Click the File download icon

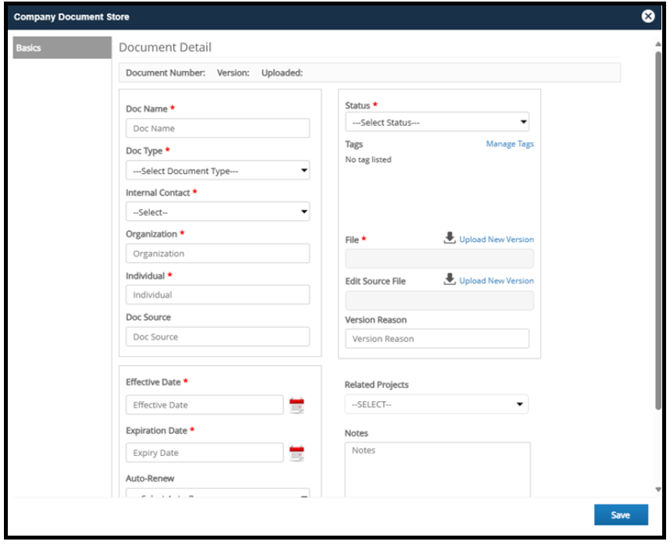[x=450, y=238]
